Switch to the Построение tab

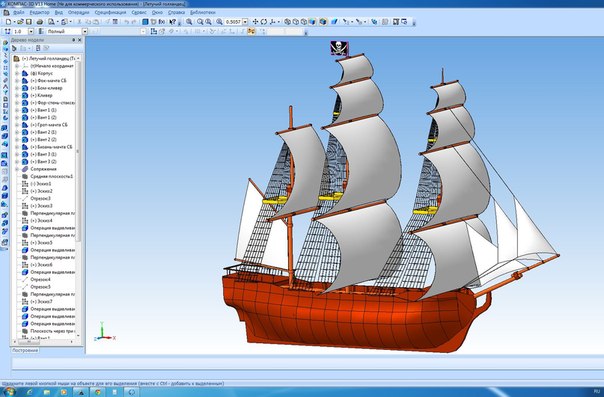pos(25,350)
